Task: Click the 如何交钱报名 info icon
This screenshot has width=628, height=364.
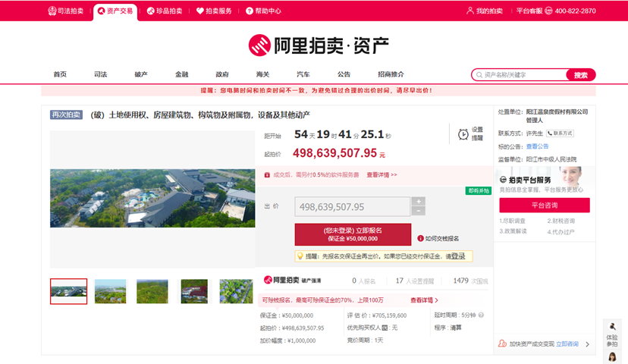Action: pyautogui.click(x=420, y=238)
